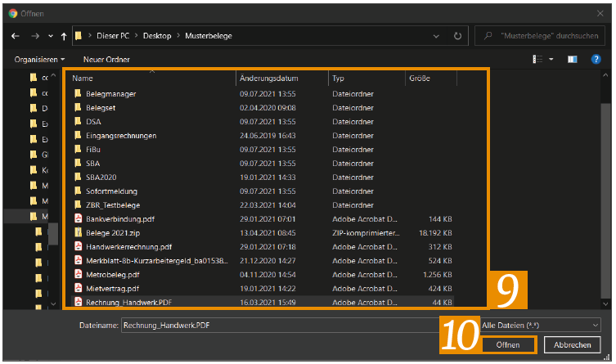Open recent locations dropdown arrow
The width and height of the screenshot is (616, 364).
(x=50, y=36)
